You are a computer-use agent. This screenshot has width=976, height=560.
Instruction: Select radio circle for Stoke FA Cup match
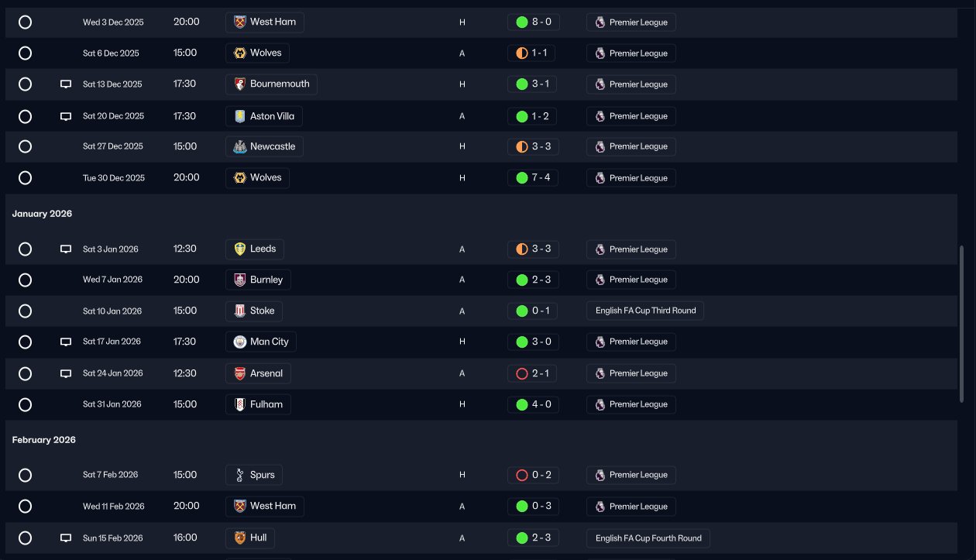(25, 311)
